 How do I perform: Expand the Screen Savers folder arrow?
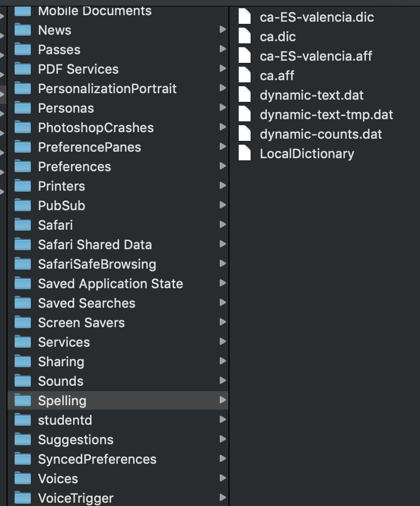222,322
